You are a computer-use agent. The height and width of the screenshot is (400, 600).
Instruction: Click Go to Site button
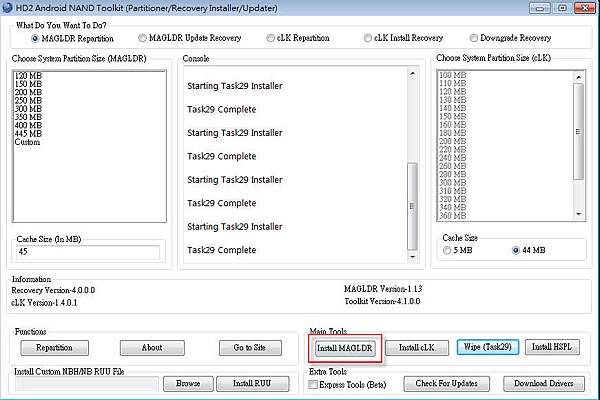point(250,348)
